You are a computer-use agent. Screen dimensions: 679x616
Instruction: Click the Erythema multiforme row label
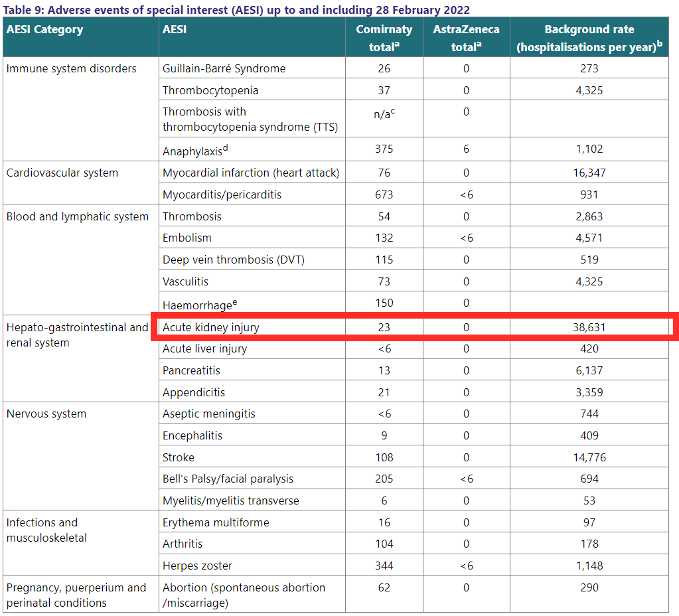click(216, 522)
